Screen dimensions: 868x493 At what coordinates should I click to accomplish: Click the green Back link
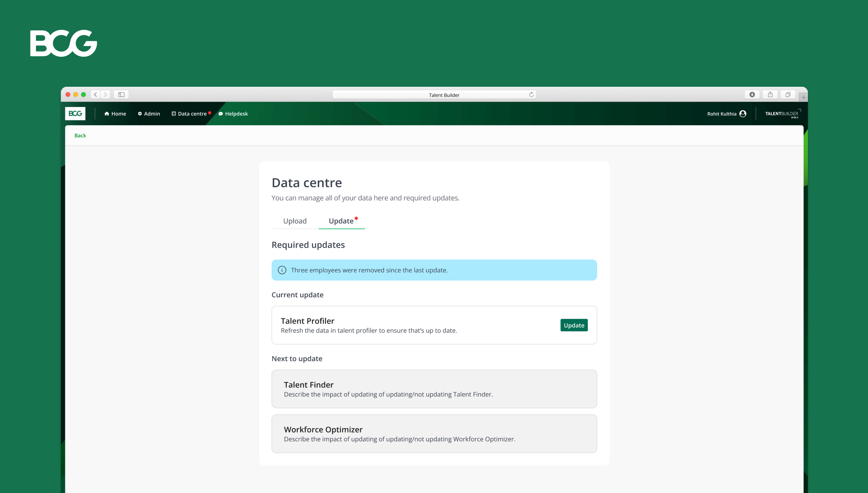[x=80, y=136]
